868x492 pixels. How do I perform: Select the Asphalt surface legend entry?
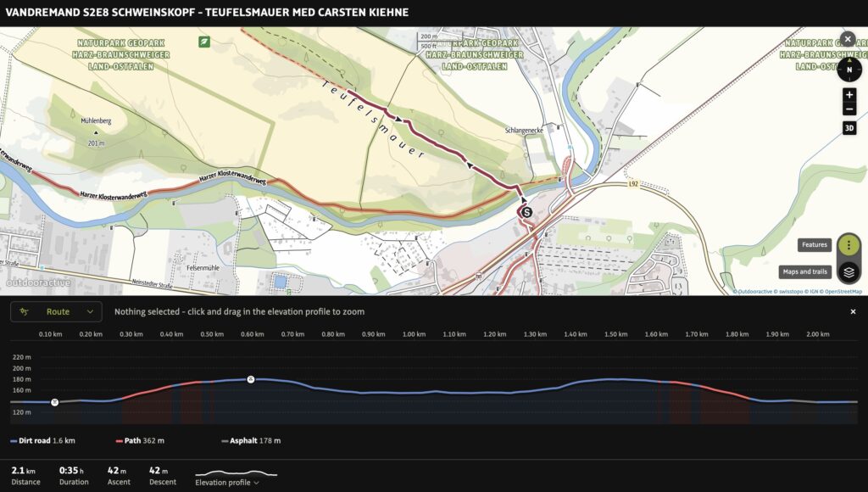pos(251,441)
